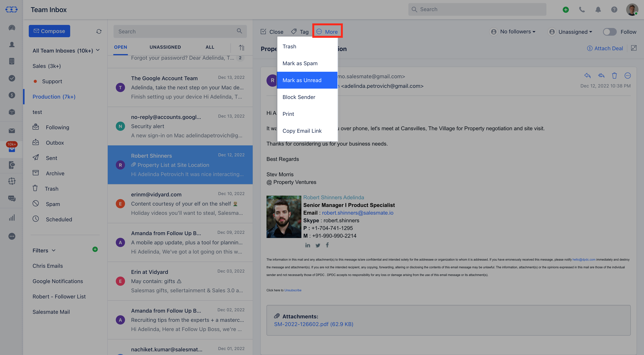
Task: Select Block Sender menu item
Action: click(307, 97)
